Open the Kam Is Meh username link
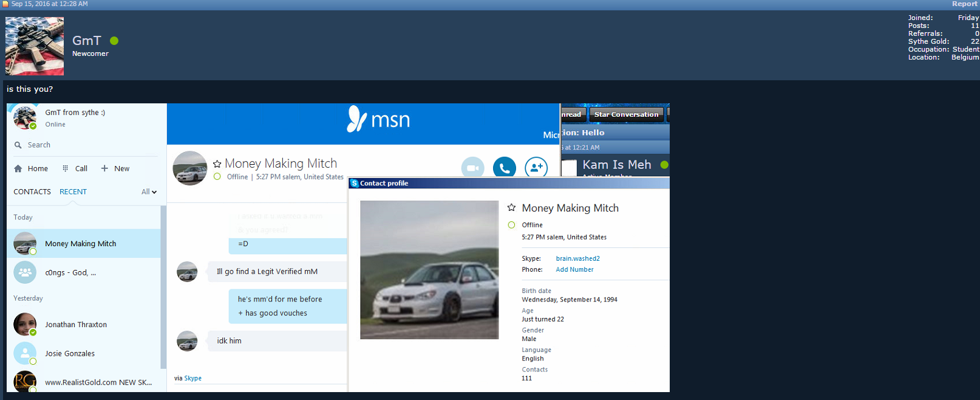Screen dimensions: 980x400 point(617,165)
